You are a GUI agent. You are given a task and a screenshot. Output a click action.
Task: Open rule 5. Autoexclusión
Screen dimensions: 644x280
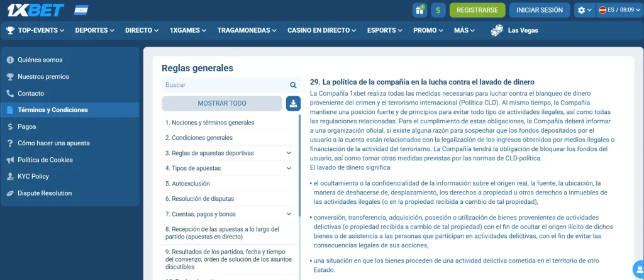229,183
